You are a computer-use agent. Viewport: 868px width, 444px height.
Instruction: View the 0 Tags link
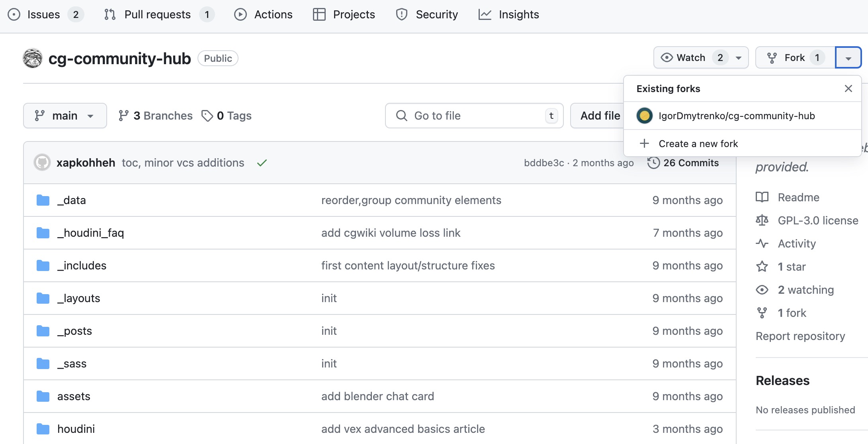(226, 116)
